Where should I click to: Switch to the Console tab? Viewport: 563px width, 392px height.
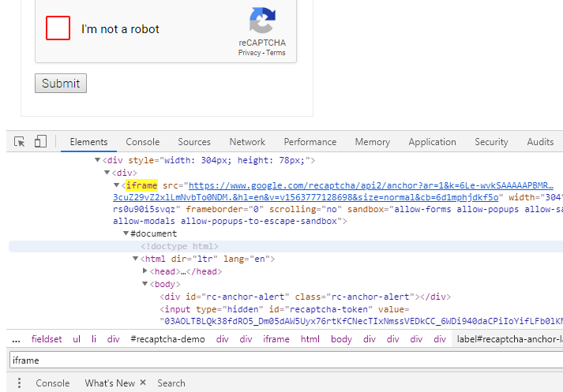(x=142, y=142)
